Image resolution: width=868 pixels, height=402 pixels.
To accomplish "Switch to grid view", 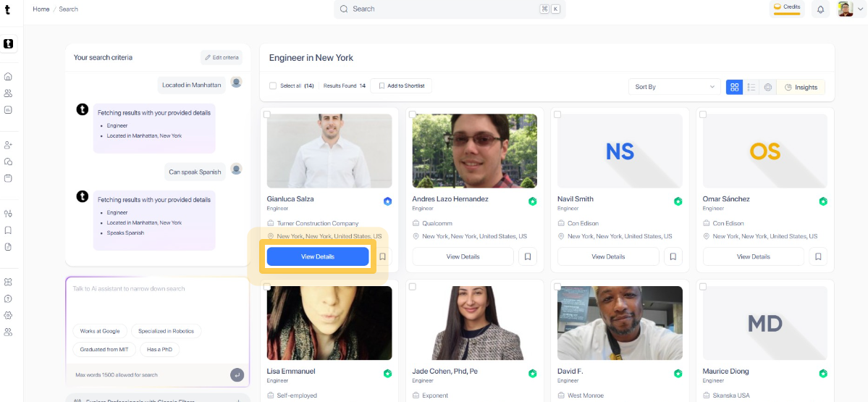I will coord(735,87).
